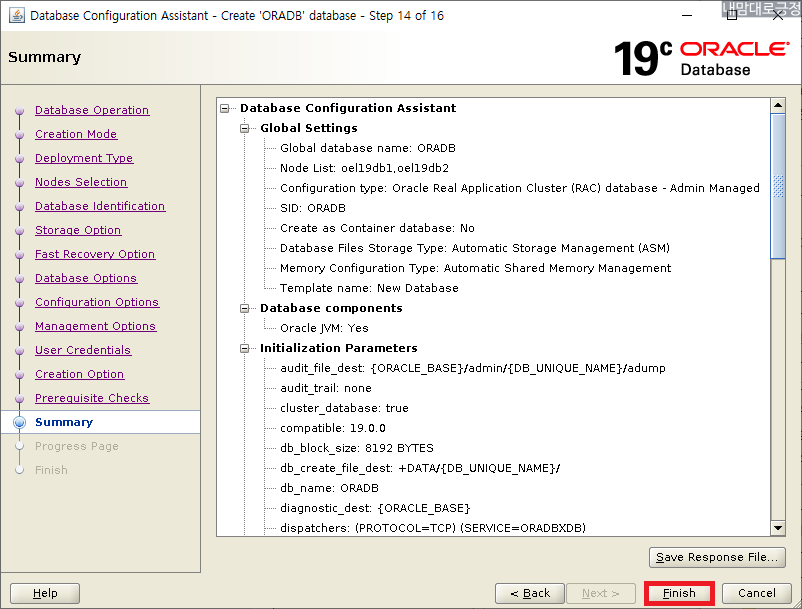802x609 pixels.
Task: Select the Database components tree label
Action: [331, 308]
